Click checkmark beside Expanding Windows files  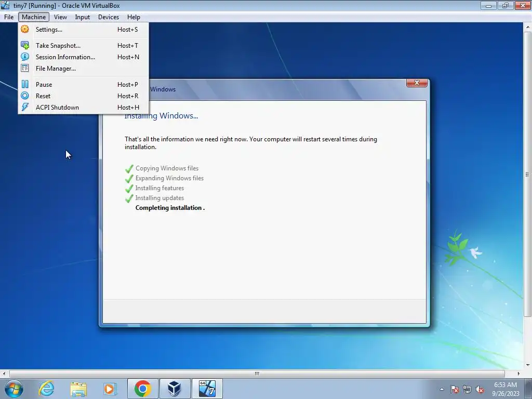[x=129, y=179]
